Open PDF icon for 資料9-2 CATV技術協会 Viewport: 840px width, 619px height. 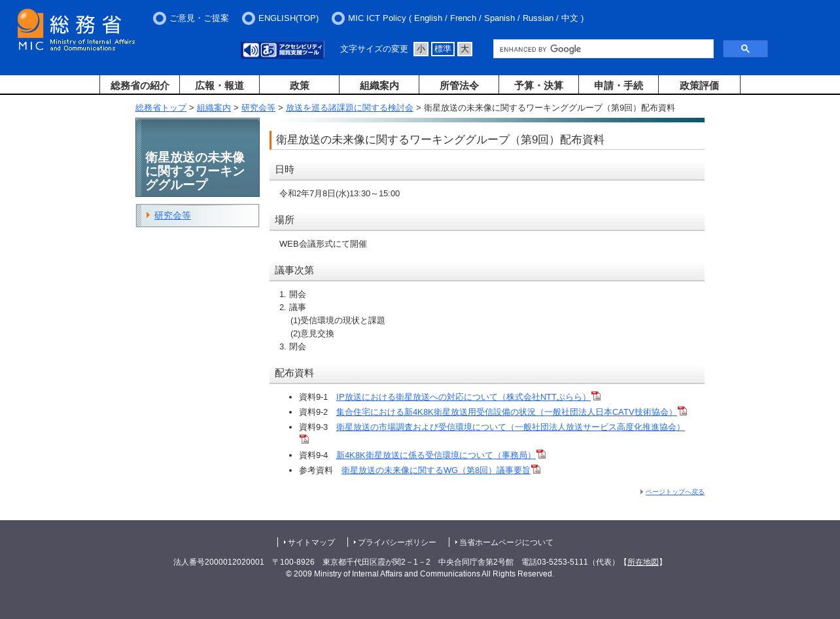[682, 411]
